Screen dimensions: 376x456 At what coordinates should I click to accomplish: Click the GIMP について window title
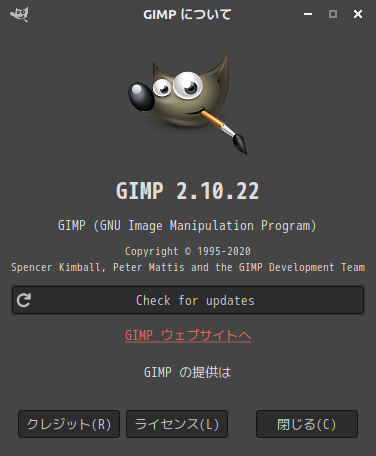pos(187,14)
